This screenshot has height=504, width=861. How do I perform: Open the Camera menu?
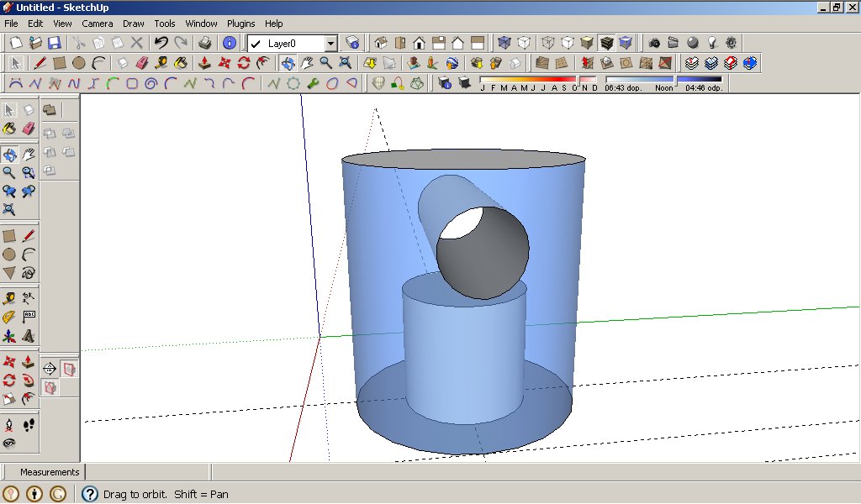click(x=97, y=24)
